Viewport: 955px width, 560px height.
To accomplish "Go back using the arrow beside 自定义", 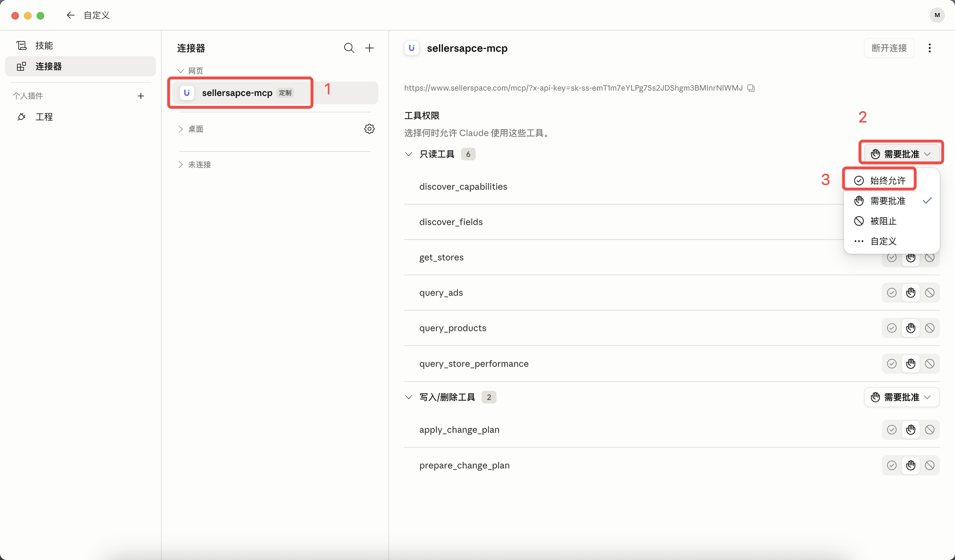I will click(70, 15).
